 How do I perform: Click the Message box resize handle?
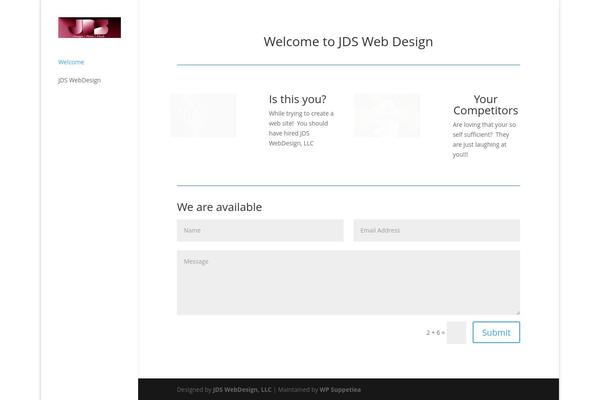tap(517, 312)
